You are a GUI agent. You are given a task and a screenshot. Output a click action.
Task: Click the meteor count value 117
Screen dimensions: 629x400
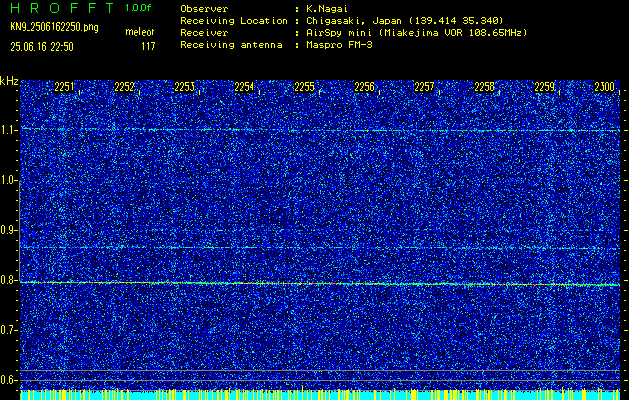click(148, 47)
